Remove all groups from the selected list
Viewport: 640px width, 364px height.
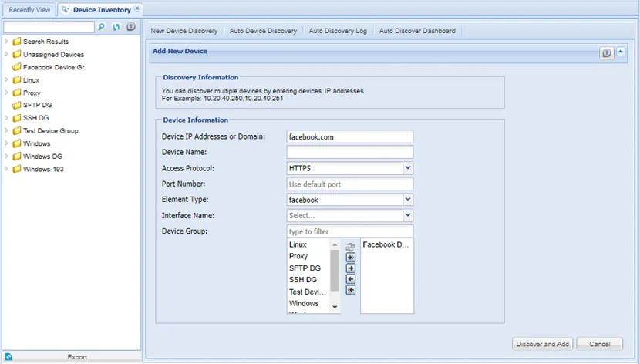[x=351, y=290]
